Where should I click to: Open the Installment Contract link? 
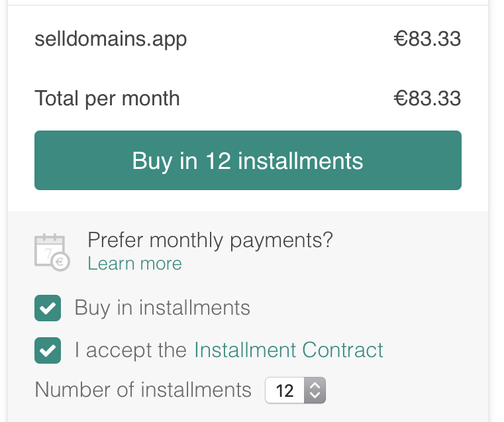[289, 350]
